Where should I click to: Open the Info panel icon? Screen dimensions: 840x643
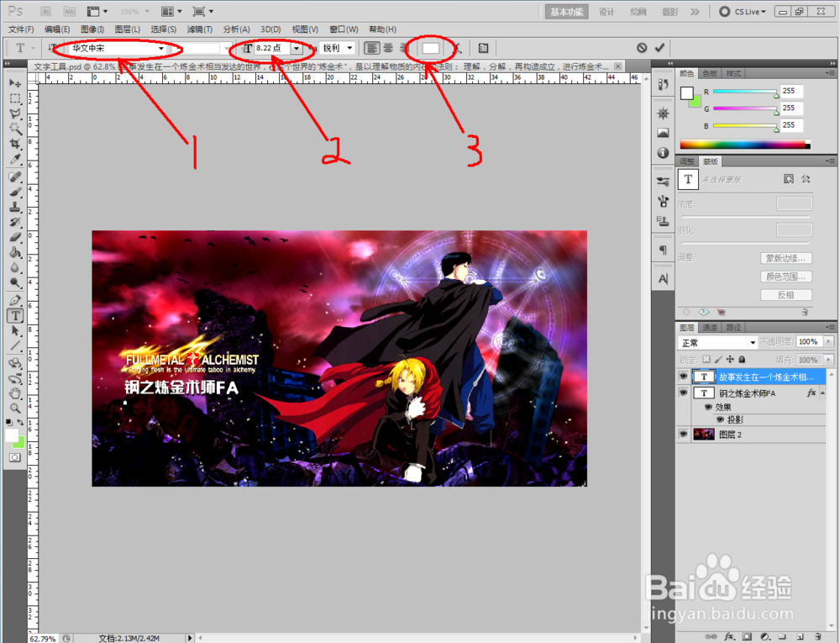(x=664, y=153)
